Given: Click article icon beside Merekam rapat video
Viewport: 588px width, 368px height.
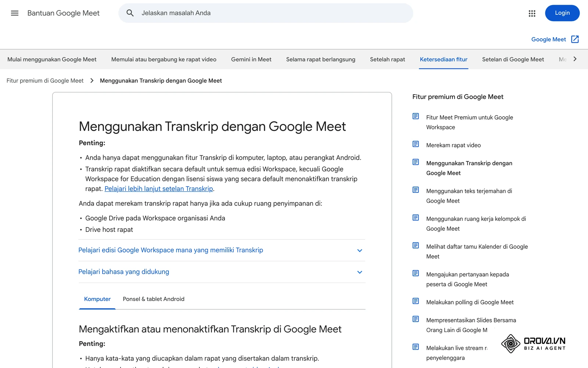Looking at the screenshot, I should pos(416,144).
